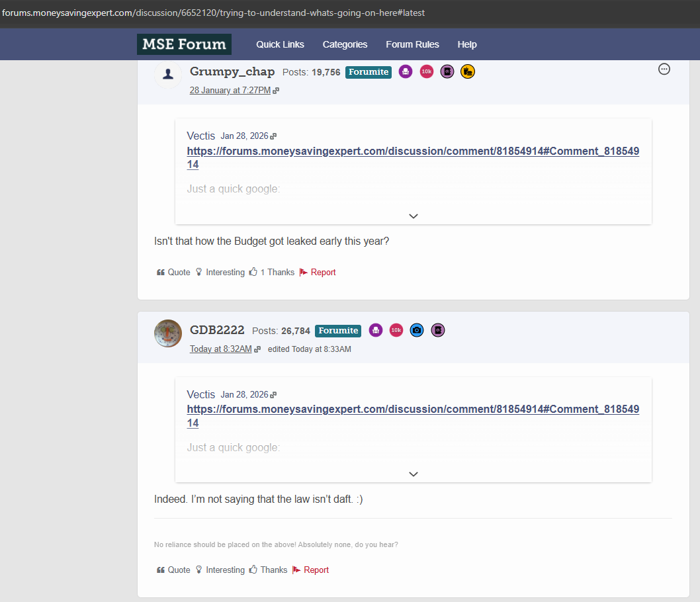Screen dimensions: 700x602
Task: Toggle Thanks on Grumpy_chap's post
Action: pyautogui.click(x=271, y=273)
